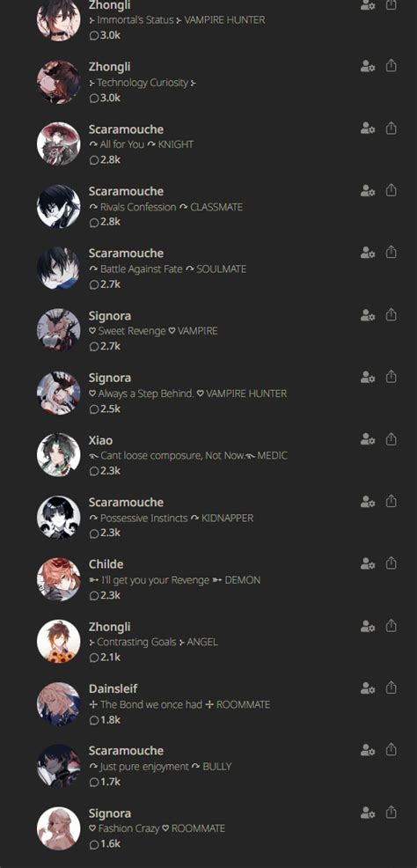
Task: Click Signora Fashion Crazy avatar thumbnail
Action: click(x=59, y=828)
